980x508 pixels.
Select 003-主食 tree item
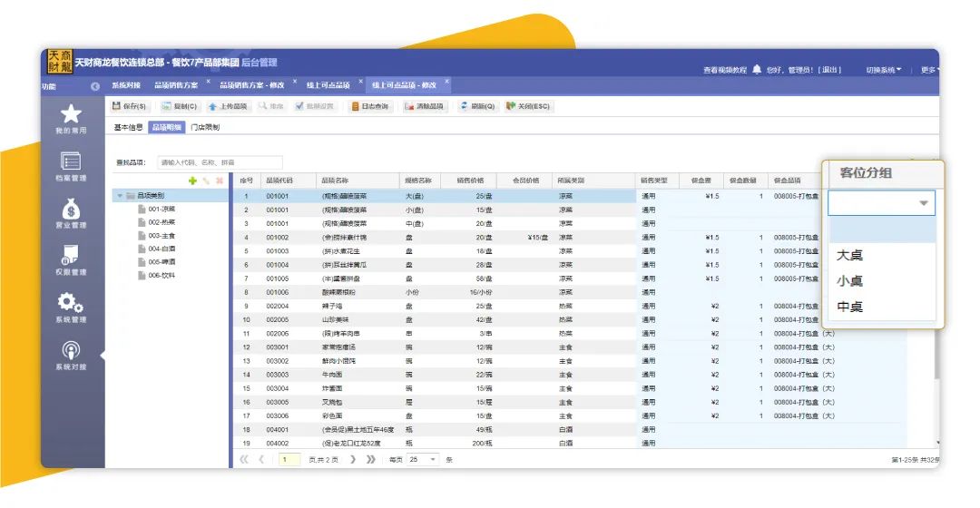tap(162, 236)
